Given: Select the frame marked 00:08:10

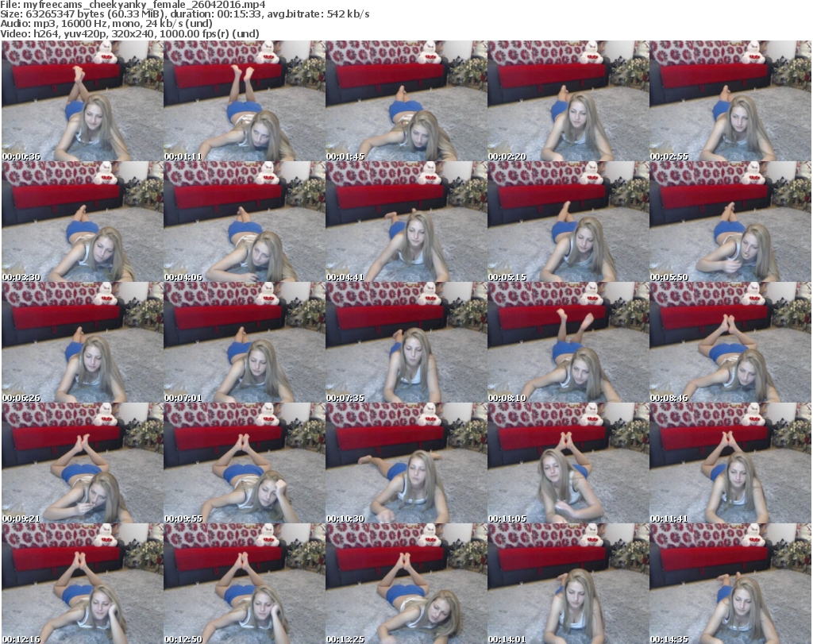Looking at the screenshot, I should coord(568,343).
